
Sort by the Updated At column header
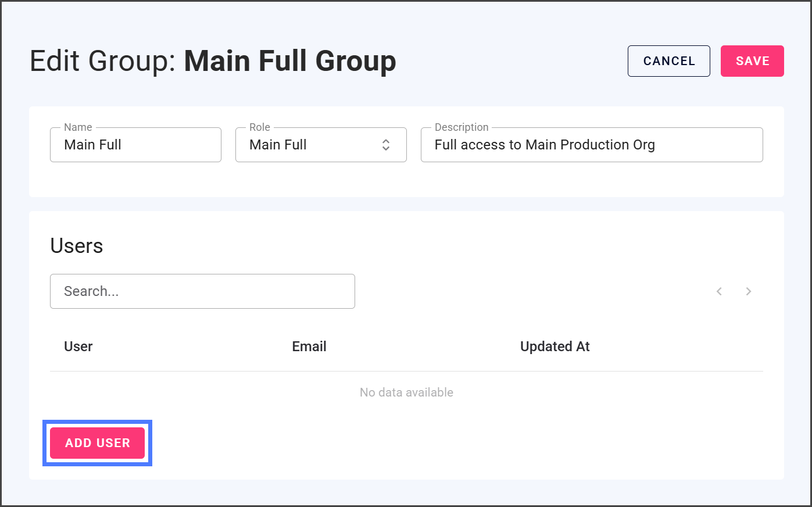[555, 347]
